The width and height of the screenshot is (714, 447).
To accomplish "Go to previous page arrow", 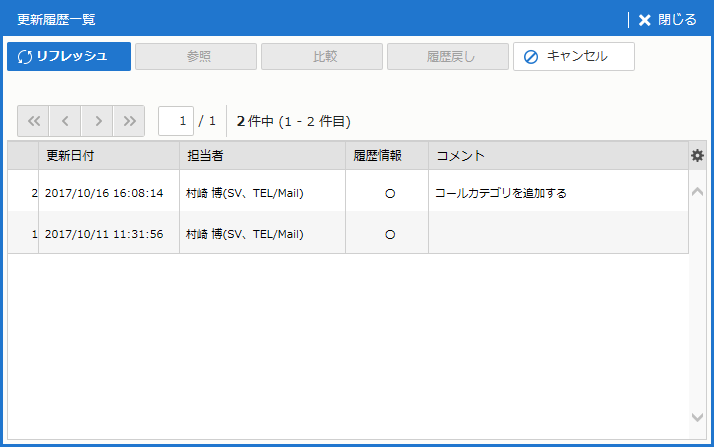I will coord(65,121).
